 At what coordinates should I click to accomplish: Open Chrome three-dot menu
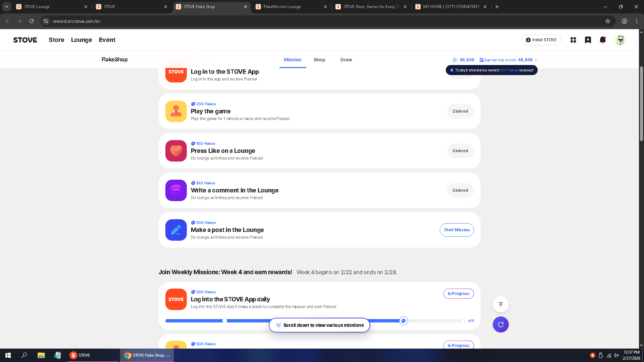[x=636, y=21]
